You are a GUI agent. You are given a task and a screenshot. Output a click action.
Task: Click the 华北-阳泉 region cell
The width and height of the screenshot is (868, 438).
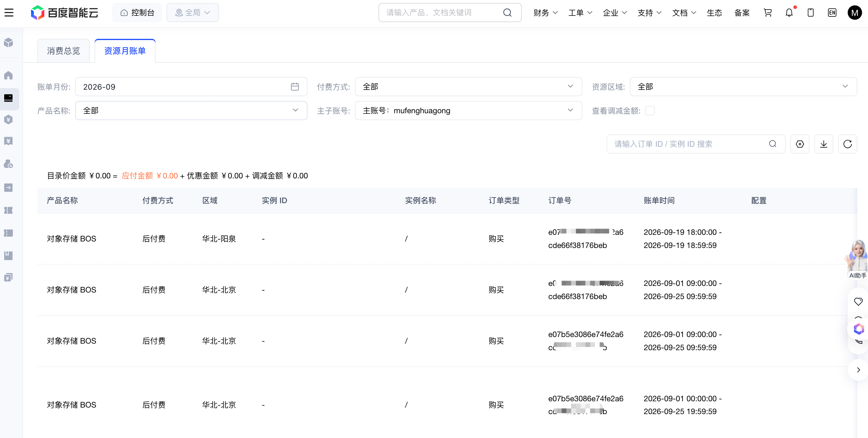point(219,239)
